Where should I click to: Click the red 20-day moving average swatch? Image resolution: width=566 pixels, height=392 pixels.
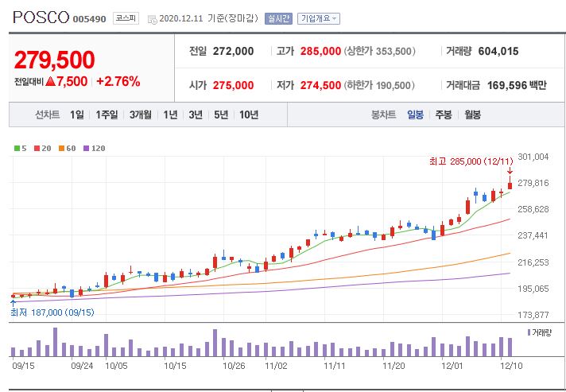pos(37,149)
